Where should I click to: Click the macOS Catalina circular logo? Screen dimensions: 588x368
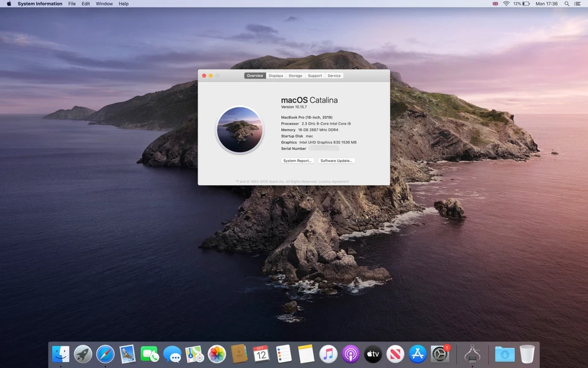[x=240, y=129]
